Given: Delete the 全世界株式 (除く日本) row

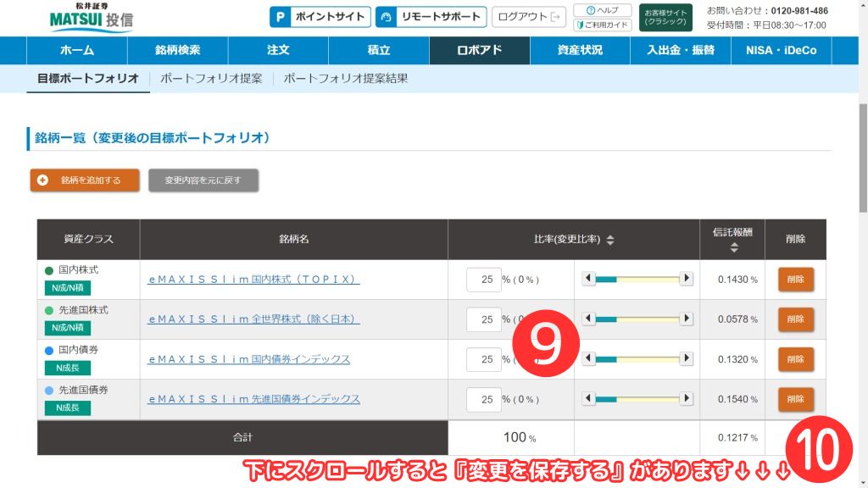Looking at the screenshot, I should click(x=795, y=319).
